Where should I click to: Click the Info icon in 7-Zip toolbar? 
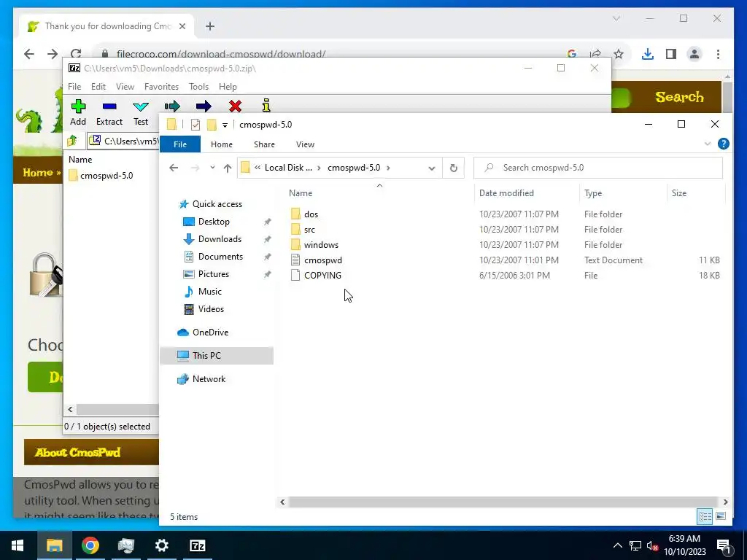click(266, 105)
